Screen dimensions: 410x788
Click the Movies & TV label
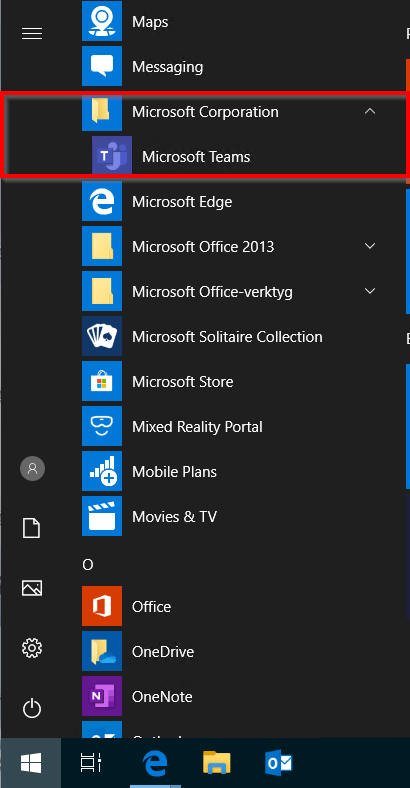point(174,517)
